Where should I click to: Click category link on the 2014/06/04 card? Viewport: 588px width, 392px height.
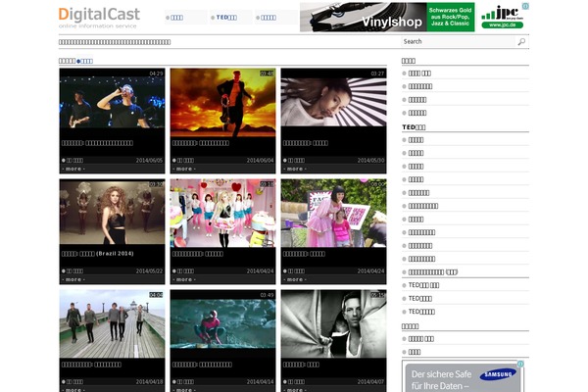pyautogui.click(x=183, y=160)
